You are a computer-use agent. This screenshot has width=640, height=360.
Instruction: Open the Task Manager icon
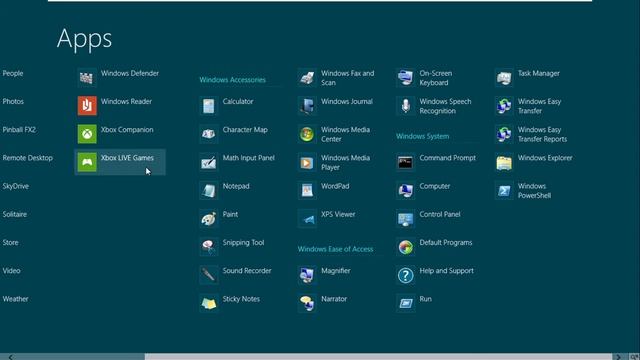pos(504,78)
